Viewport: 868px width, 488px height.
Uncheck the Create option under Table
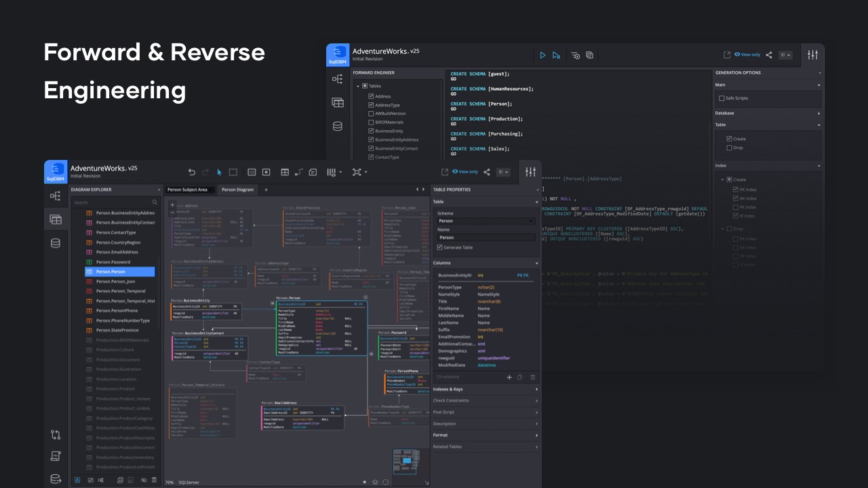tap(730, 139)
